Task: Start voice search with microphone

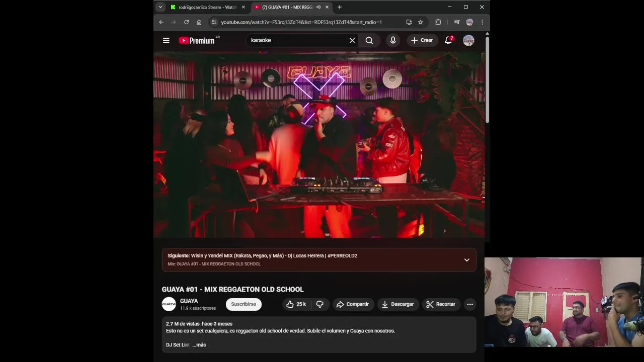Action: pos(393,40)
